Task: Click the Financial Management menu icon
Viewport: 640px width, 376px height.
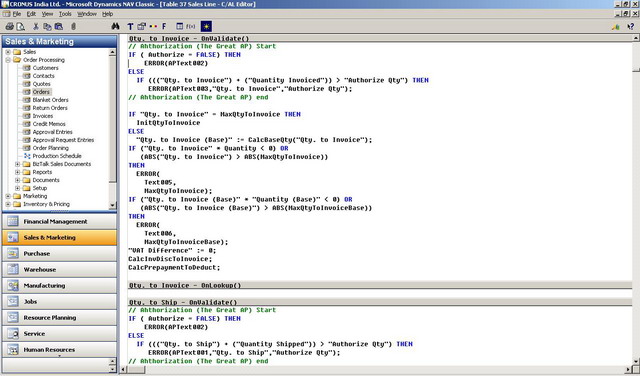Action: [x=13, y=221]
